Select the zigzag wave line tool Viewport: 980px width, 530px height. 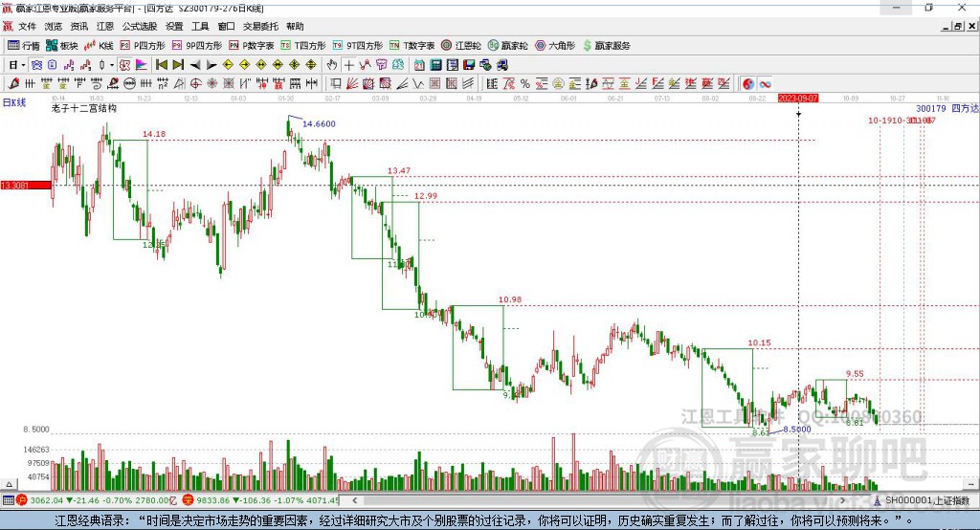click(x=418, y=83)
